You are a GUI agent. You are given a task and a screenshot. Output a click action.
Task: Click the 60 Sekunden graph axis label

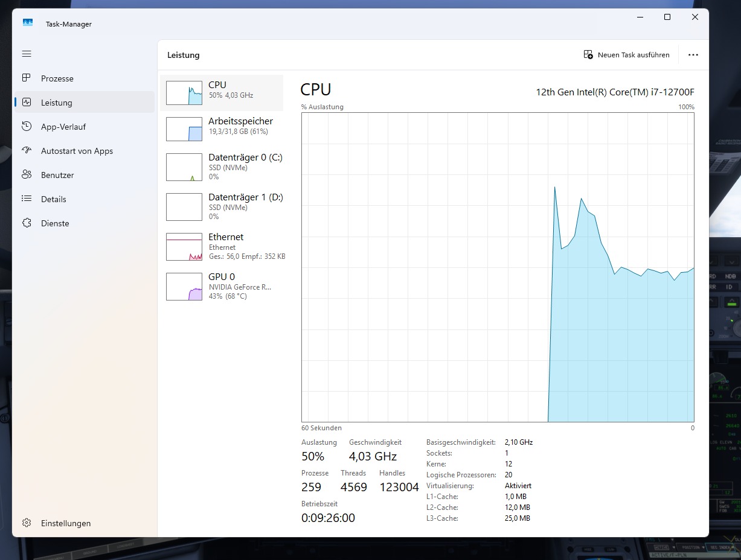click(x=321, y=428)
